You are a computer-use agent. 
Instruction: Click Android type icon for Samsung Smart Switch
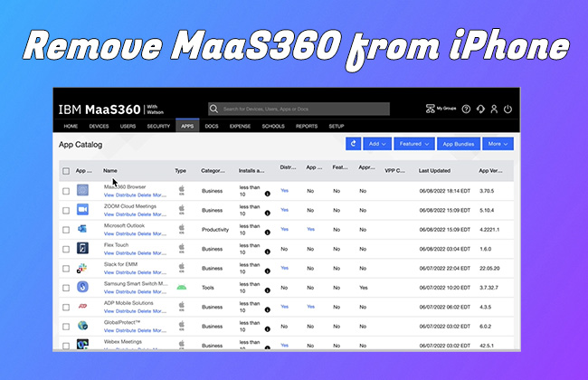pos(182,288)
